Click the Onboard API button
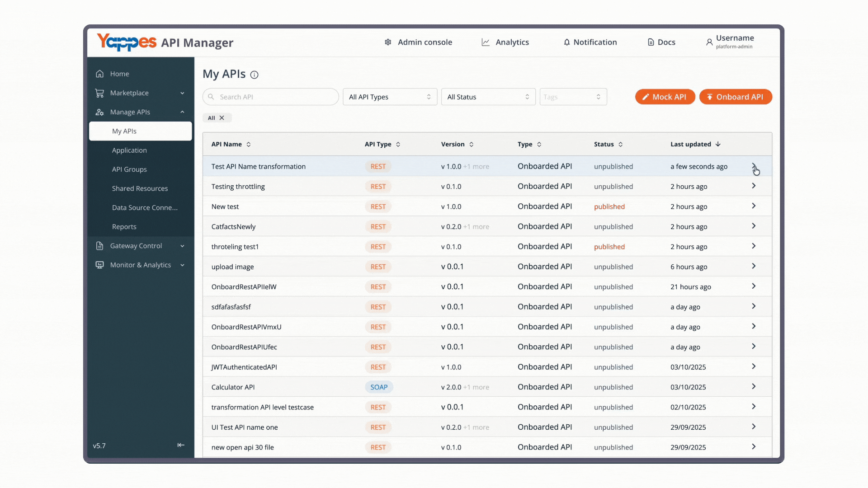The image size is (868, 488). point(736,97)
